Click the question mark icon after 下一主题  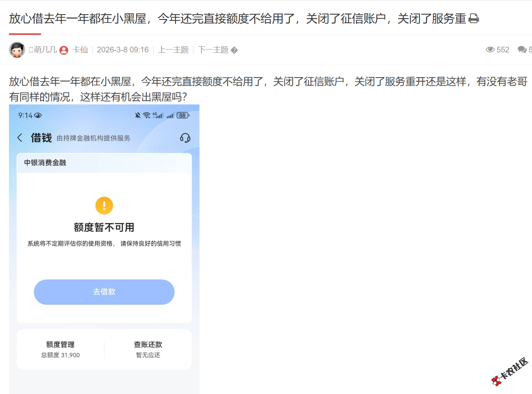tap(235, 50)
